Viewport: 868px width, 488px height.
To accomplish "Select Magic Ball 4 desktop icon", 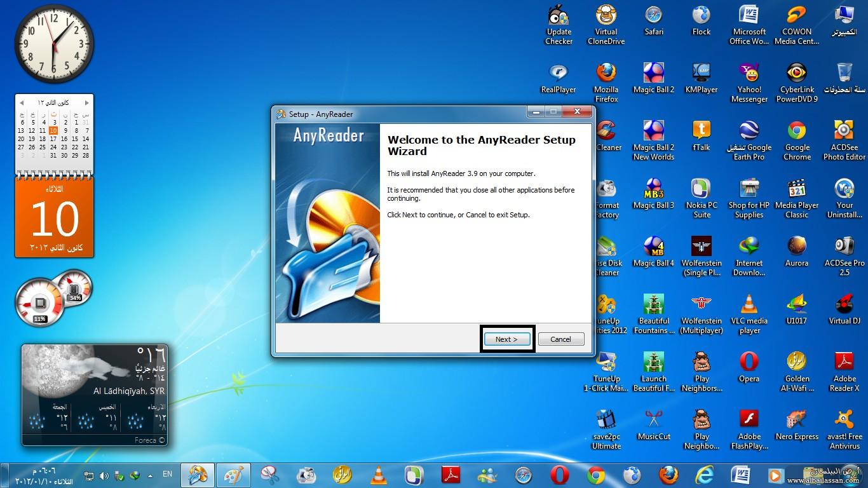I will tap(654, 252).
